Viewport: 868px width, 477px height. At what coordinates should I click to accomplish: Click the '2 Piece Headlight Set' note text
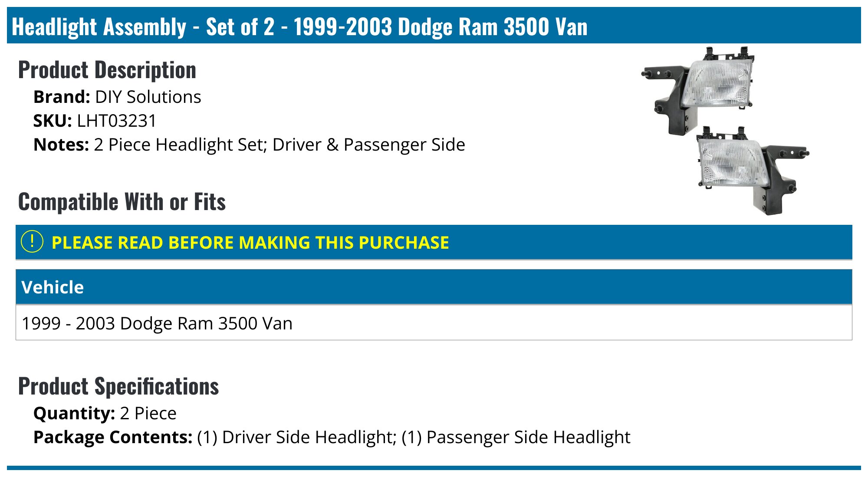tap(180, 145)
